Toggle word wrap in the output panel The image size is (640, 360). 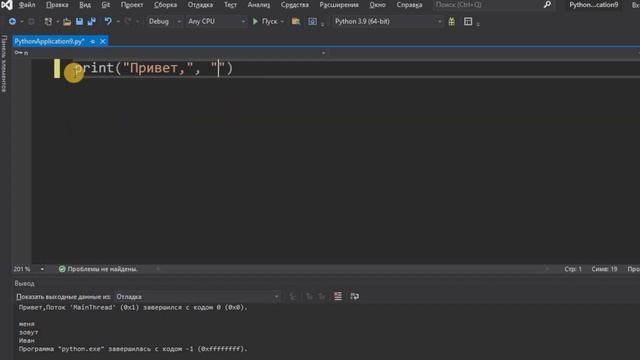[x=354, y=296]
